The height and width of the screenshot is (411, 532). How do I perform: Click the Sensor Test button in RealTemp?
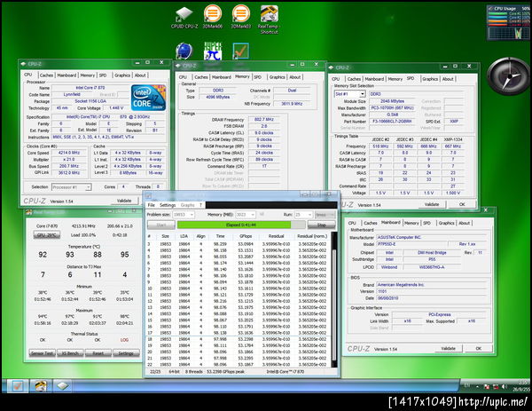pyautogui.click(x=43, y=352)
